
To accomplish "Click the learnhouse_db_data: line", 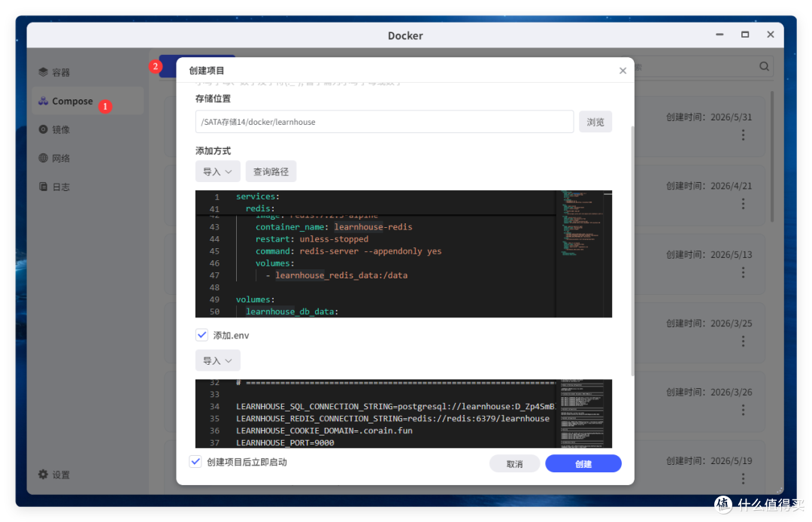I will pyautogui.click(x=292, y=311).
